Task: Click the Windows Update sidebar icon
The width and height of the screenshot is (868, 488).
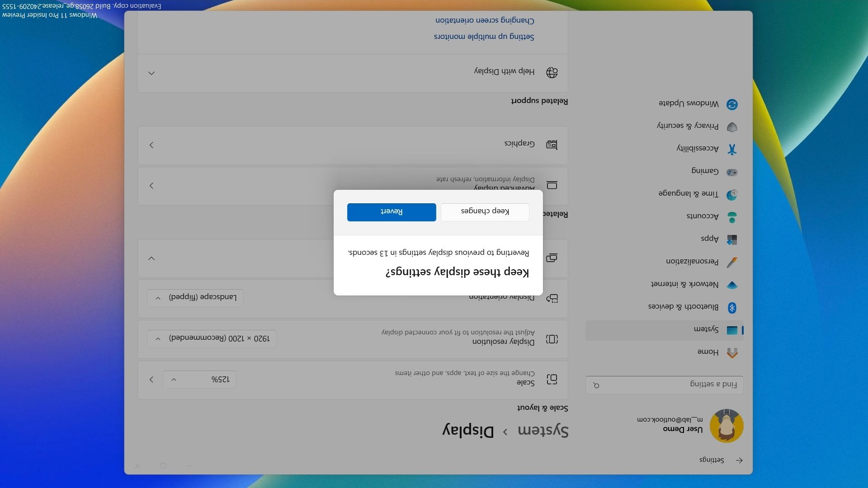Action: click(732, 104)
